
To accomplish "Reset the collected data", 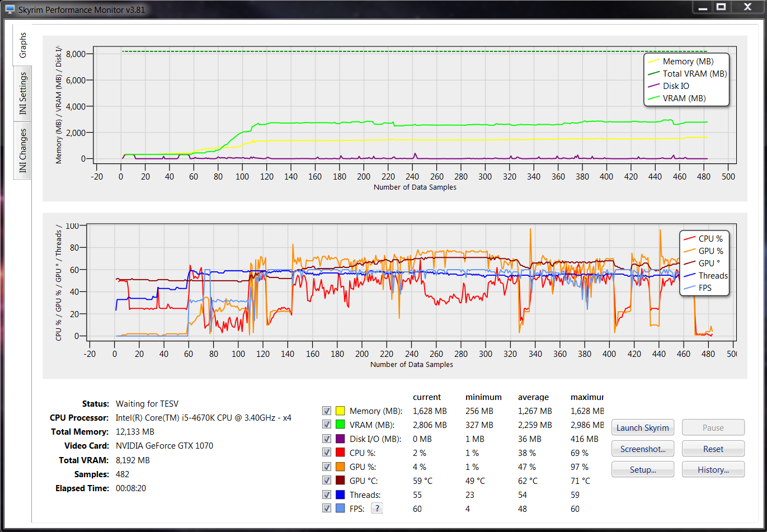I will pos(713,449).
